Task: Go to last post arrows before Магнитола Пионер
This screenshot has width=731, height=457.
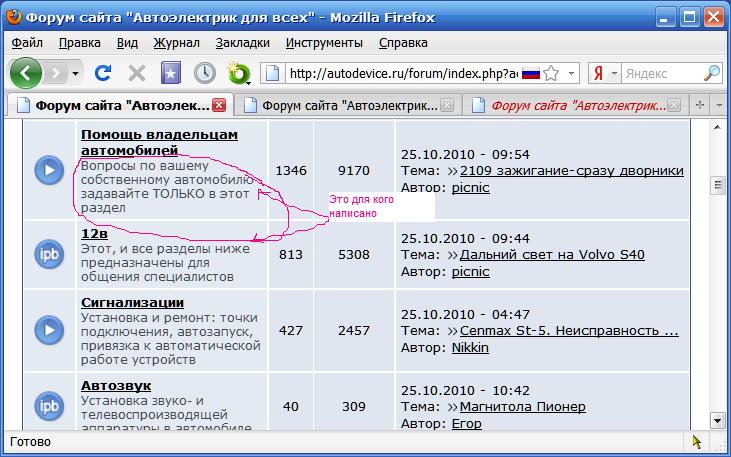Action: [x=452, y=407]
